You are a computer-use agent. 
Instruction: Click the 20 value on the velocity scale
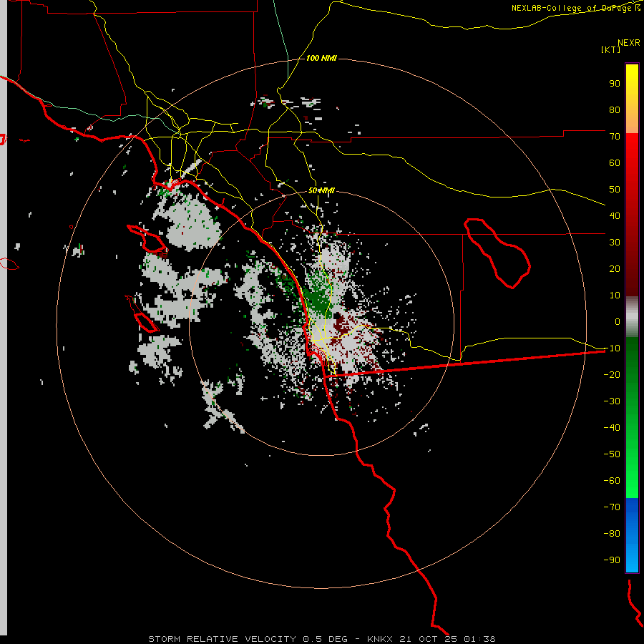pos(615,268)
